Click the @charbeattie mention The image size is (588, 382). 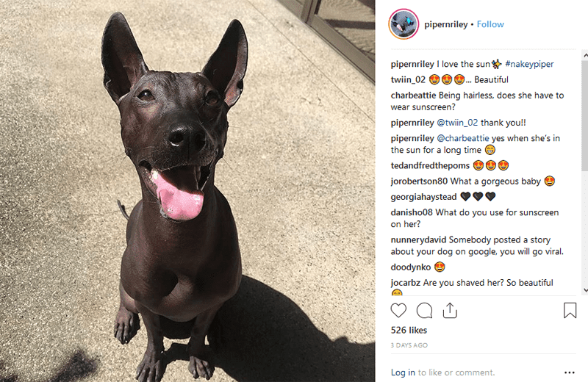463,138
